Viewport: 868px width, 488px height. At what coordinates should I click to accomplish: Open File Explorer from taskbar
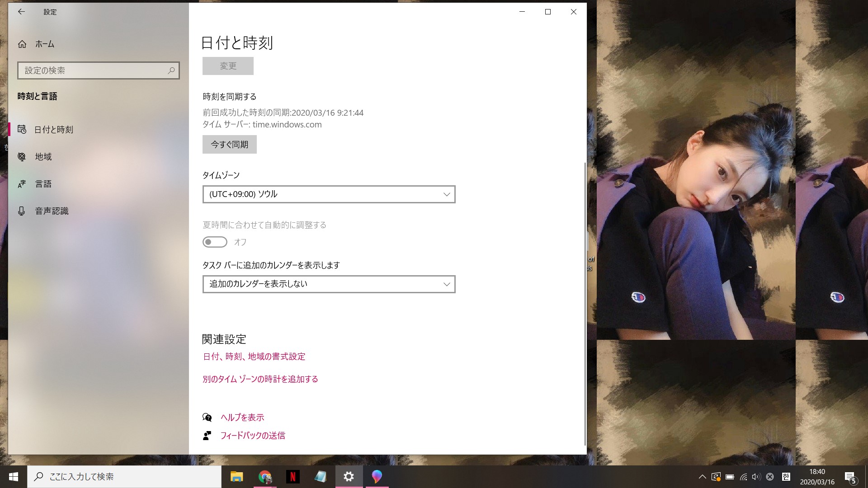[x=236, y=477]
